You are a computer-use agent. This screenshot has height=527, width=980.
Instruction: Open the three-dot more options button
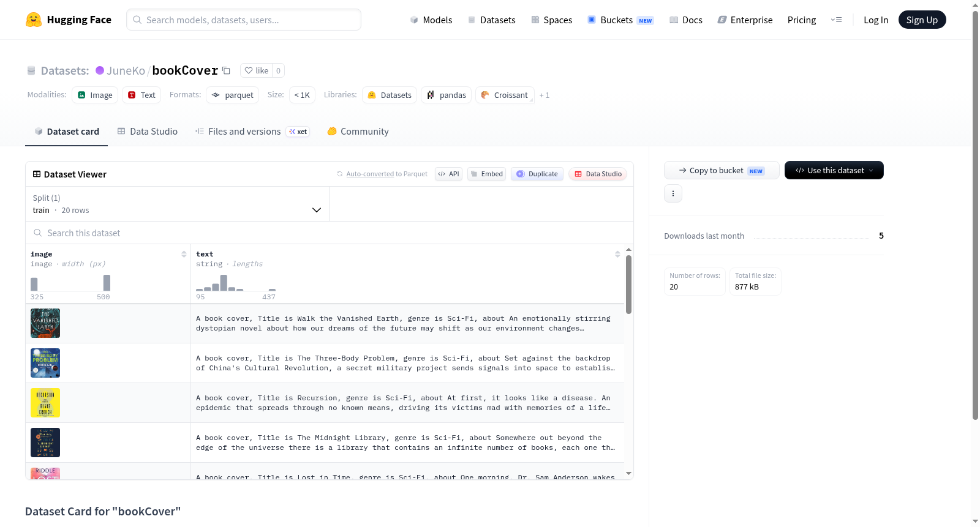point(673,193)
